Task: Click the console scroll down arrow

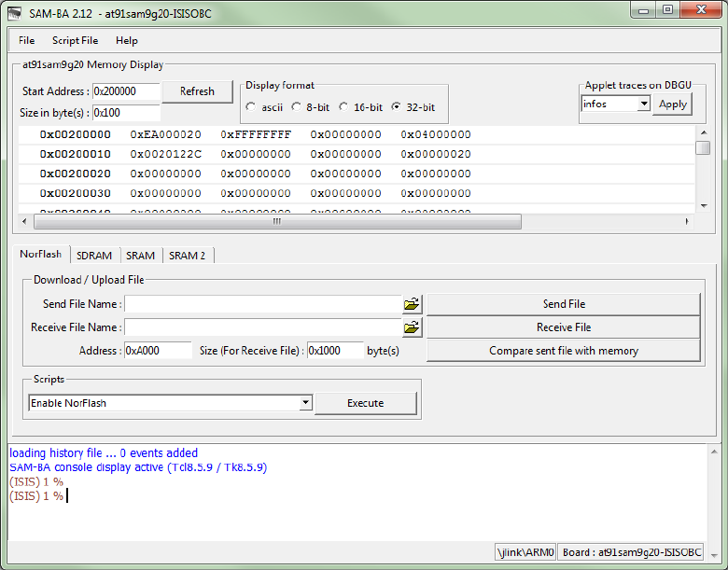Action: click(x=714, y=555)
